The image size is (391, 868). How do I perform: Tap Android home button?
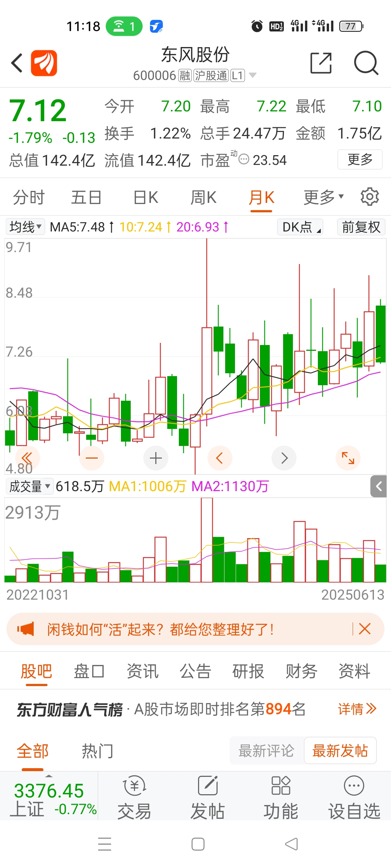[x=198, y=844]
